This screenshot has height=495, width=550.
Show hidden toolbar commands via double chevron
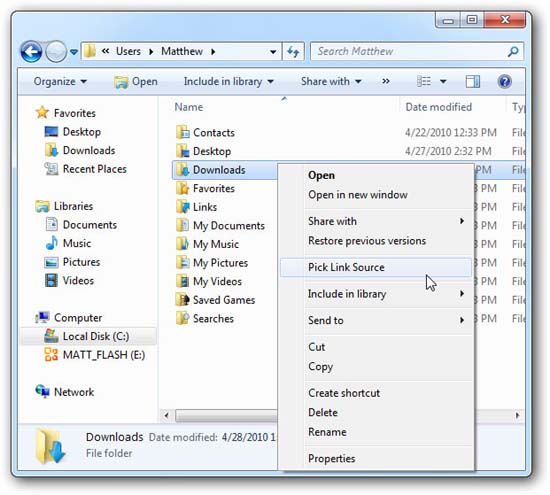385,81
